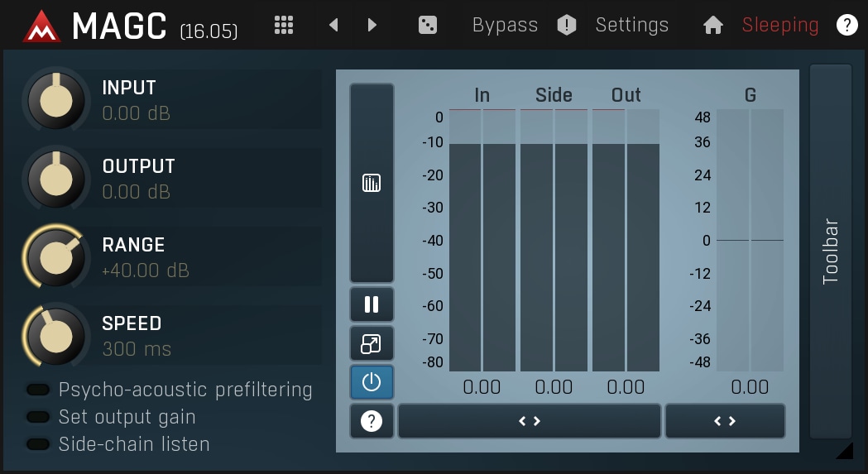Click the meter type bars icon button

[372, 184]
